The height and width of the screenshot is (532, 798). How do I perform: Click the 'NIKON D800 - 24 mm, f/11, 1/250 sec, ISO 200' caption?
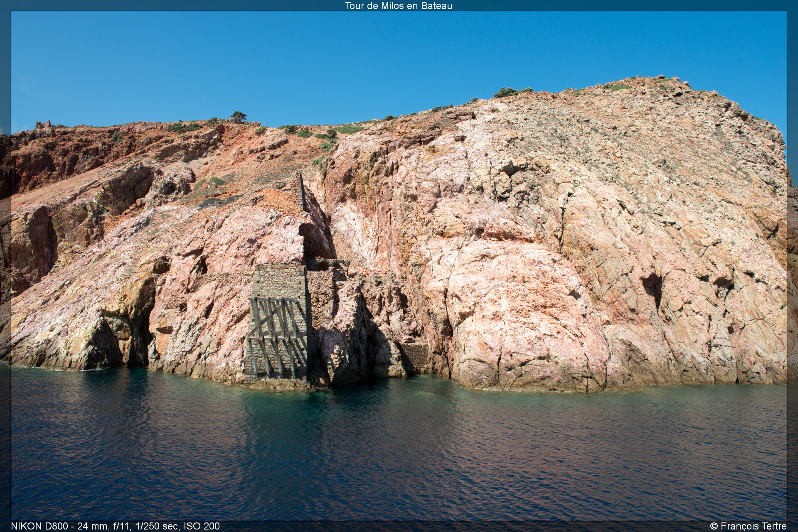click(x=116, y=526)
